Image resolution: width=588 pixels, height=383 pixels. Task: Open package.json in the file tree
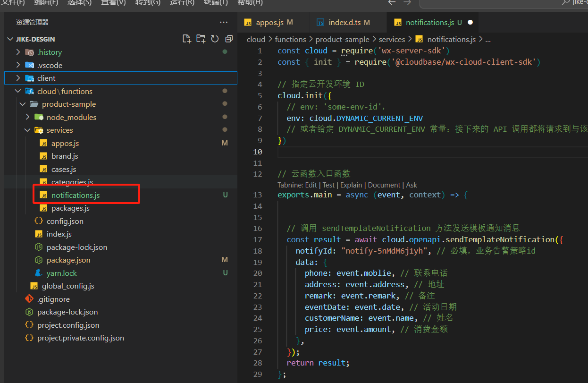point(68,260)
